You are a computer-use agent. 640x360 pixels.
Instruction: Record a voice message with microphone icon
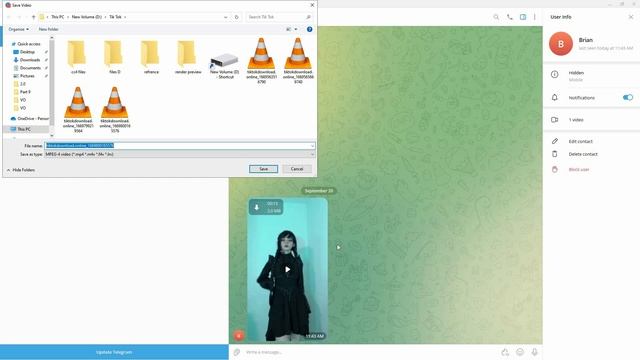click(534, 352)
